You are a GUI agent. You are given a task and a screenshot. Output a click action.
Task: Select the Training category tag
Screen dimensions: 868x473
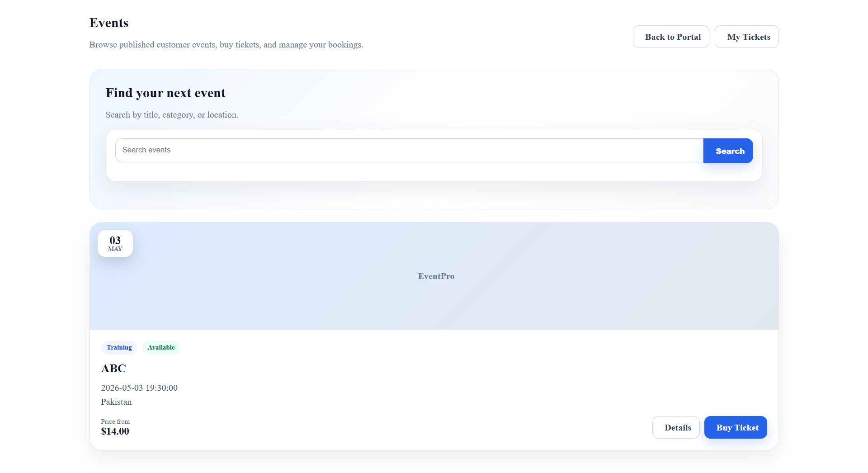119,347
